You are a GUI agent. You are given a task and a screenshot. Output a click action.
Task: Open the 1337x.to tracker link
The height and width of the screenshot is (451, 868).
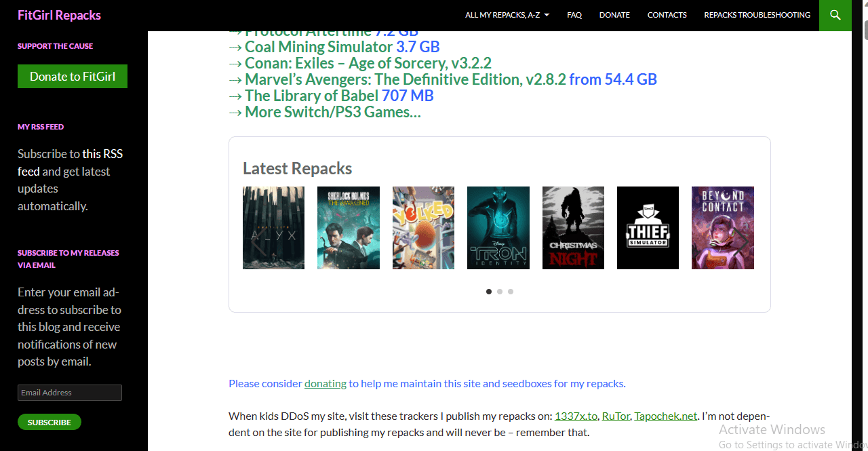click(576, 416)
